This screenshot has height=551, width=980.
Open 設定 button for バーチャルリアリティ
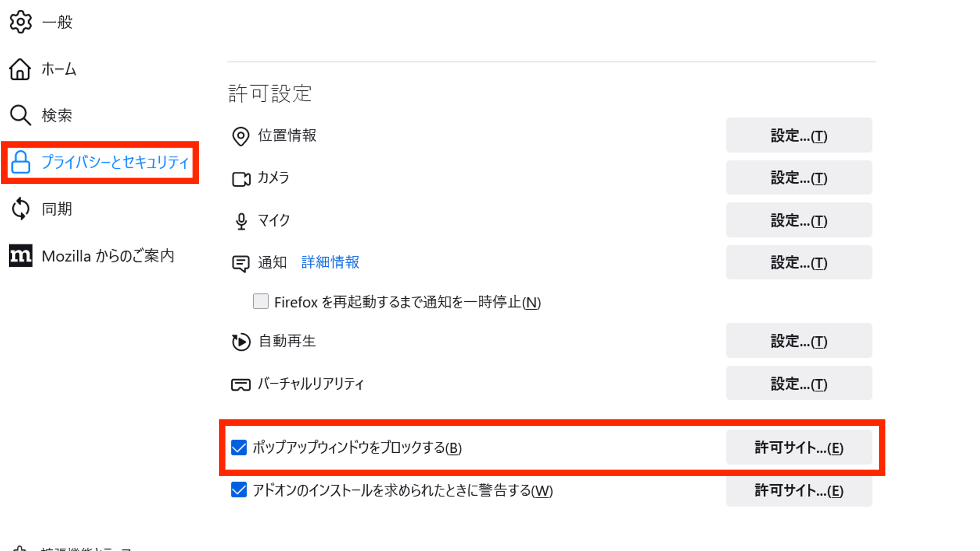(799, 383)
